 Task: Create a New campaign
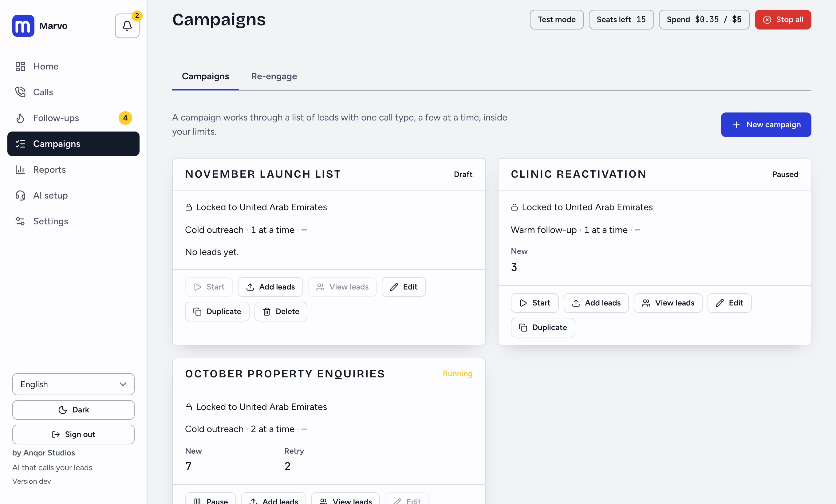coord(766,125)
